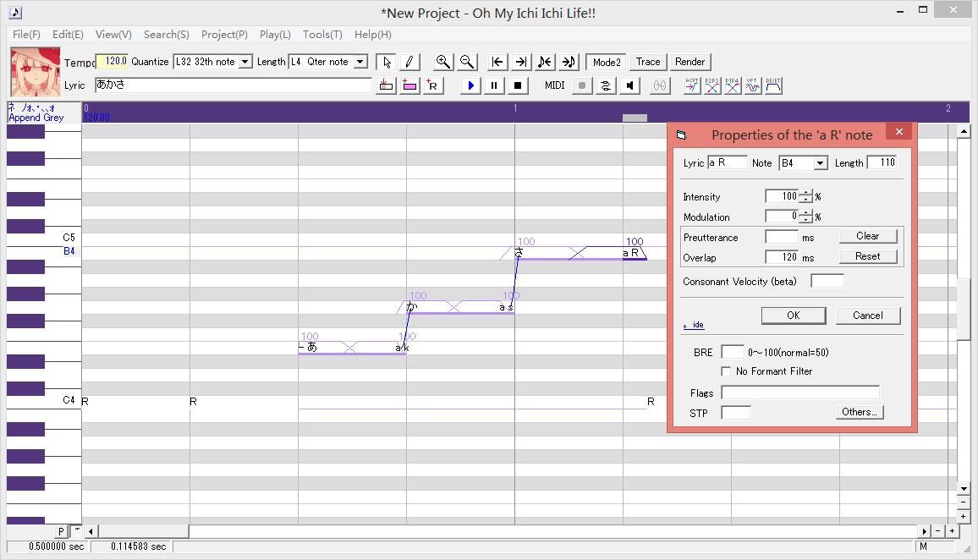Open the Project(P) menu

pyautogui.click(x=224, y=35)
